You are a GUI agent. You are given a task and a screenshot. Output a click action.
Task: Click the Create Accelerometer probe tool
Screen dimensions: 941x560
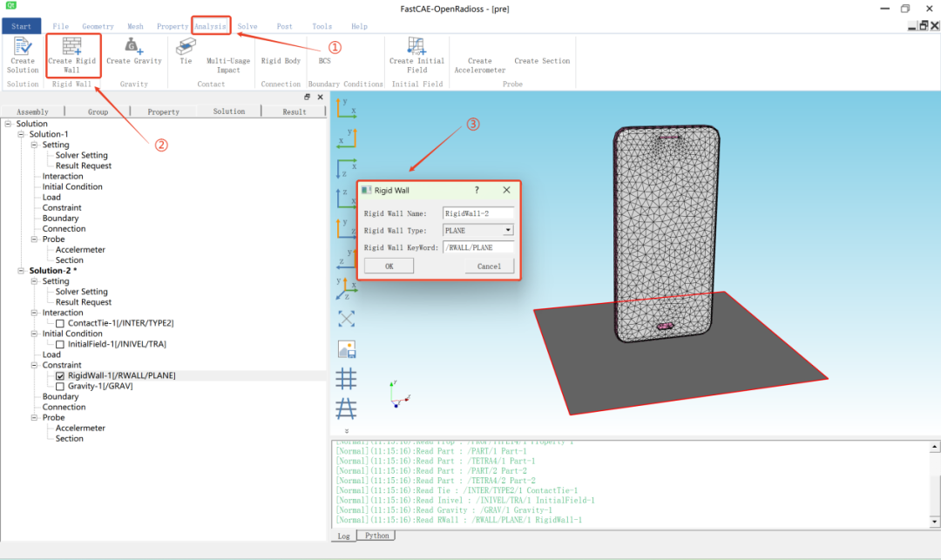pyautogui.click(x=479, y=64)
